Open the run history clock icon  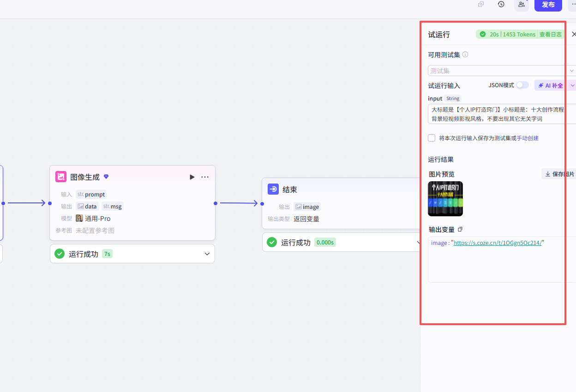(x=501, y=4)
